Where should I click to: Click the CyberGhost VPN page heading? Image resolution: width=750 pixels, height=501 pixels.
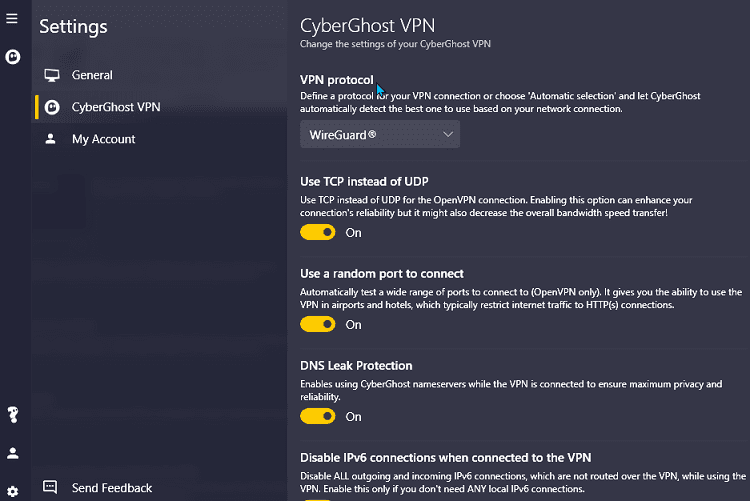[367, 25]
